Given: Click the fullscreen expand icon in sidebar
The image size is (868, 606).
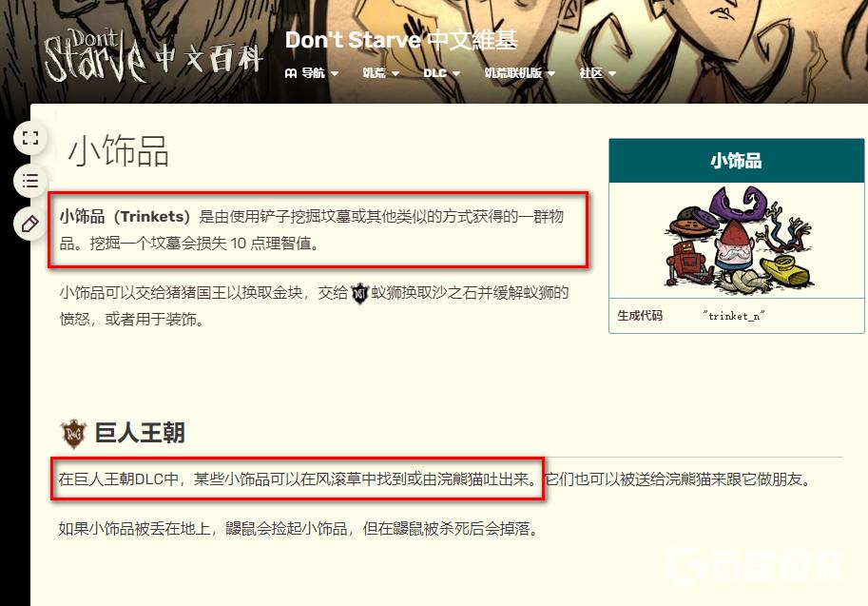Looking at the screenshot, I should [30, 138].
